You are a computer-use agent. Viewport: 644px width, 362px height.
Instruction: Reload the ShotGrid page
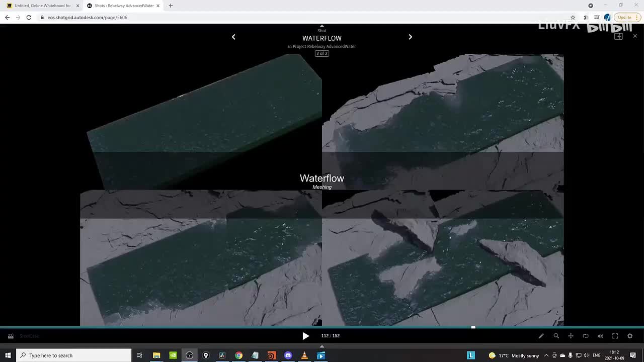point(29,18)
